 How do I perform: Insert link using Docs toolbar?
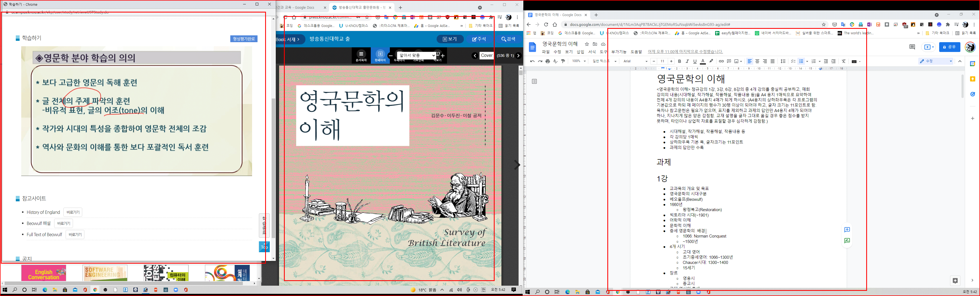[x=721, y=61]
